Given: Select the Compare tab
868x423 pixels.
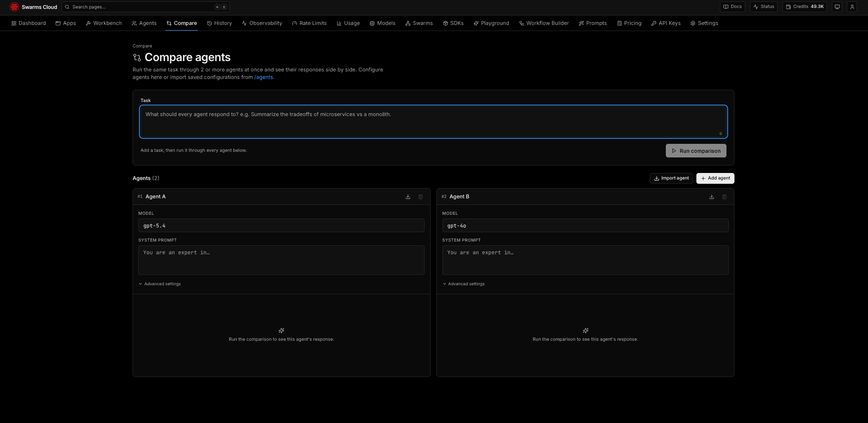Looking at the screenshot, I should 182,23.
